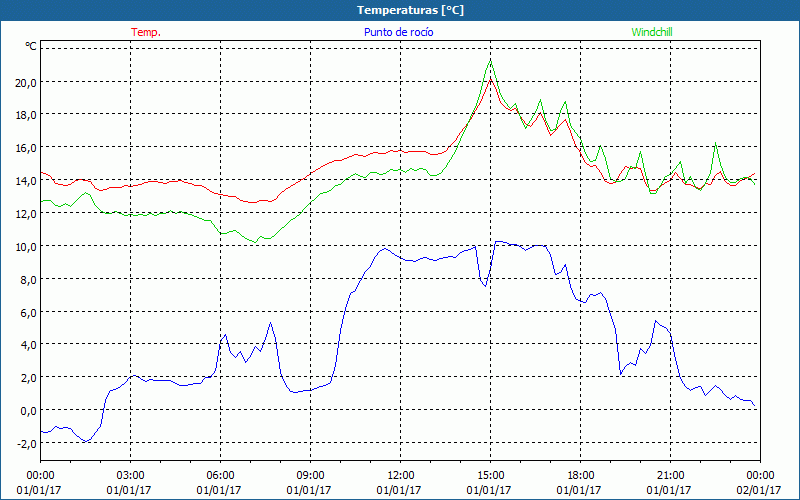Click the 8,0 y-axis value
The height and width of the screenshot is (500, 800).
point(28,280)
